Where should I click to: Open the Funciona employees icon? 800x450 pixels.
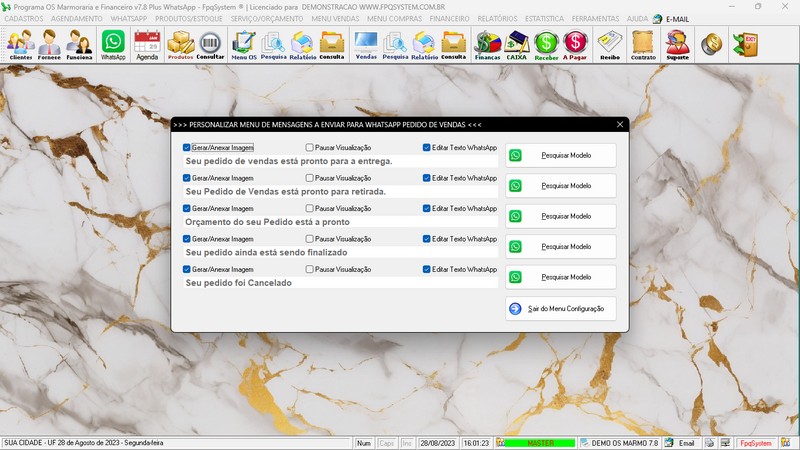click(x=80, y=45)
